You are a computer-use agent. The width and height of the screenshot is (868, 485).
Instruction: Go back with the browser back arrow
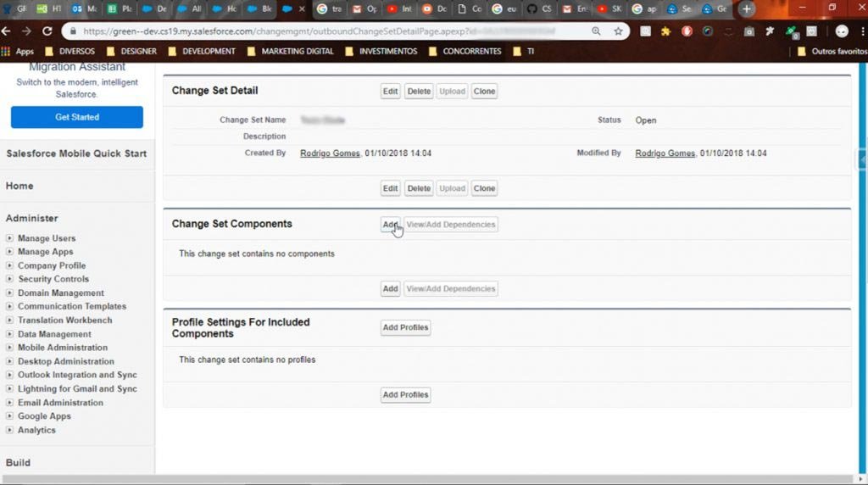[7, 31]
